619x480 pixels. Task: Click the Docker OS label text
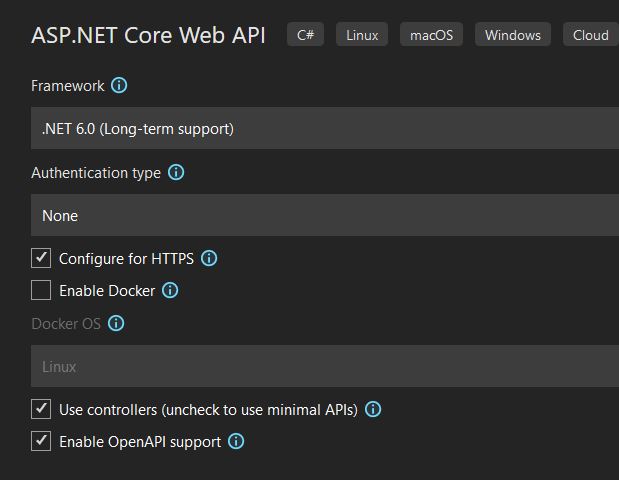[x=66, y=324]
